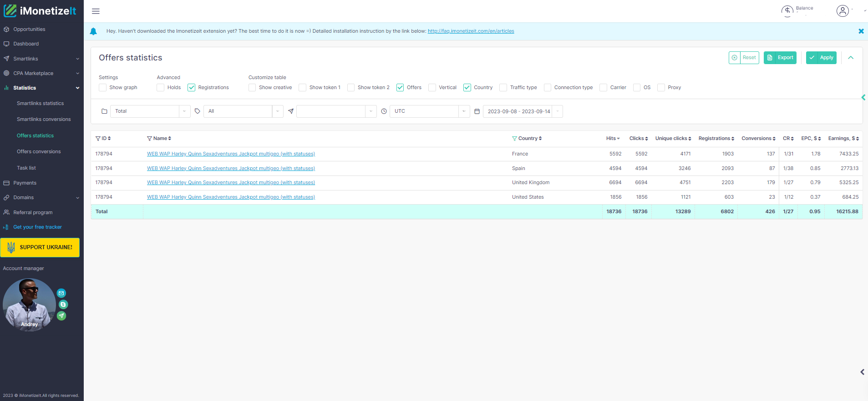Open the UTC timezone dropdown
This screenshot has width=868, height=401.
pyautogui.click(x=430, y=111)
